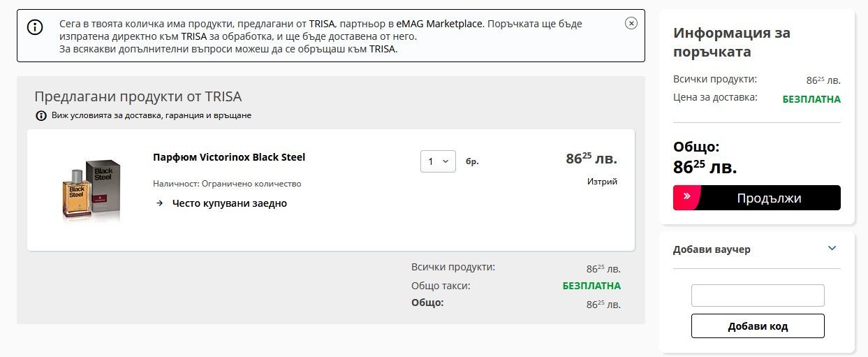Click the 'Предлагани продукти от TRISA' heading
Image resolution: width=868 pixels, height=357 pixels.
point(138,97)
